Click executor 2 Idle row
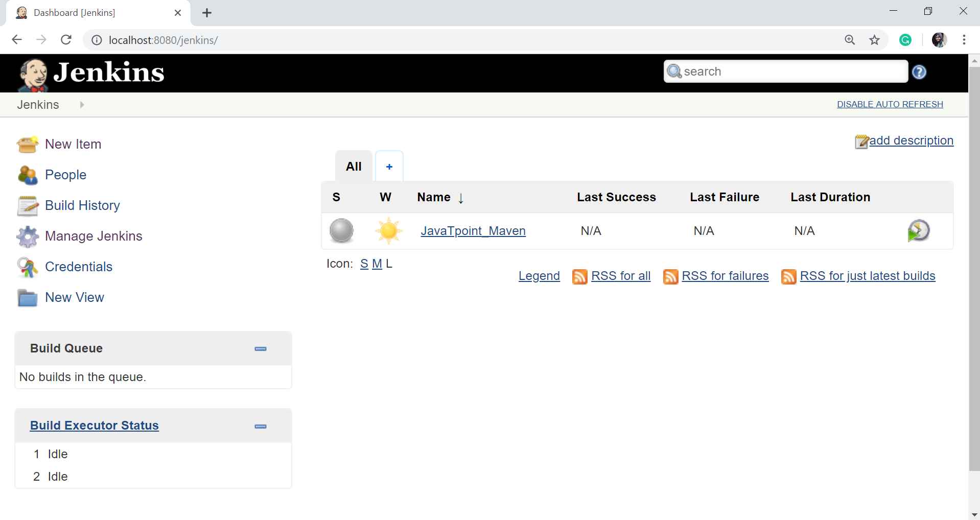Image resolution: width=980 pixels, height=520 pixels. pyautogui.click(x=153, y=477)
